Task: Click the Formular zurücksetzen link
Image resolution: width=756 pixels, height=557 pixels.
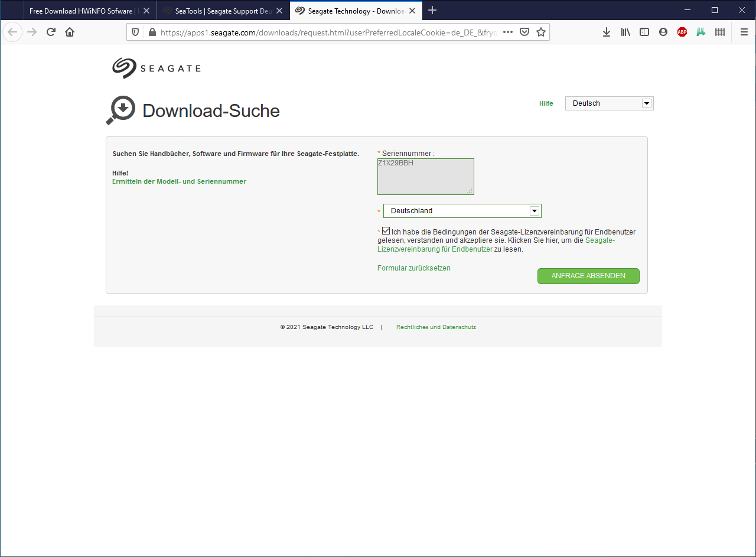Action: 413,268
